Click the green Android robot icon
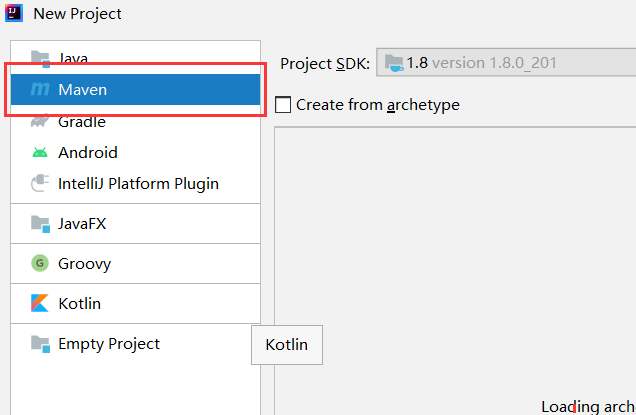 (x=40, y=153)
